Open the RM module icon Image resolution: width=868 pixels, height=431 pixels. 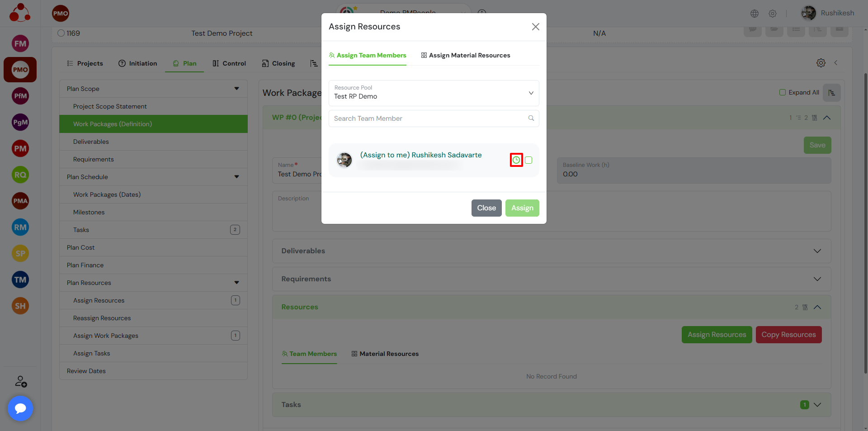coord(20,227)
